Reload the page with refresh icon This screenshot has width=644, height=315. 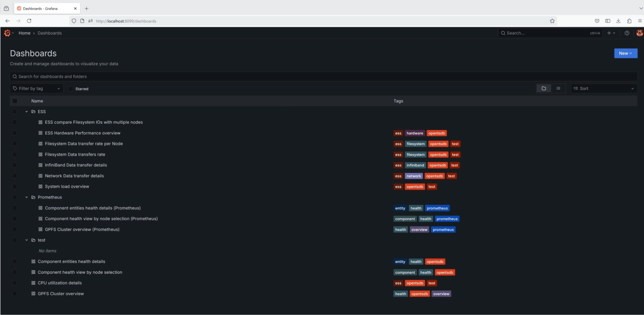tap(29, 21)
